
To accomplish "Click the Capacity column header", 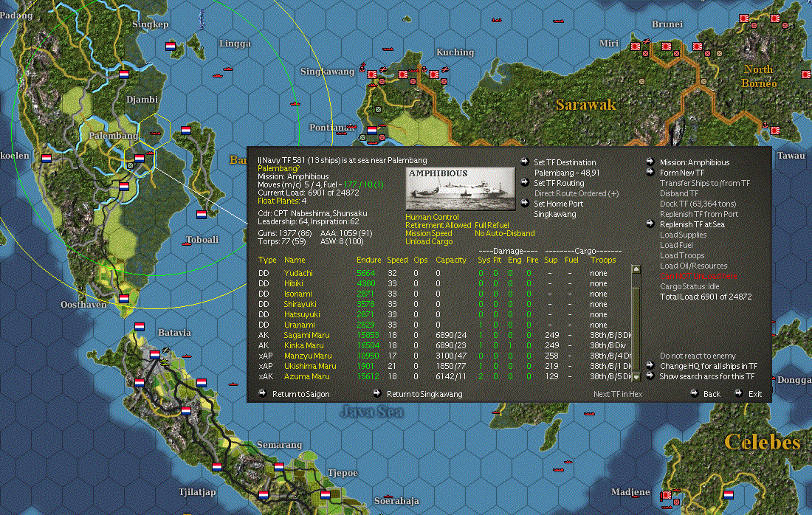I will [x=451, y=260].
